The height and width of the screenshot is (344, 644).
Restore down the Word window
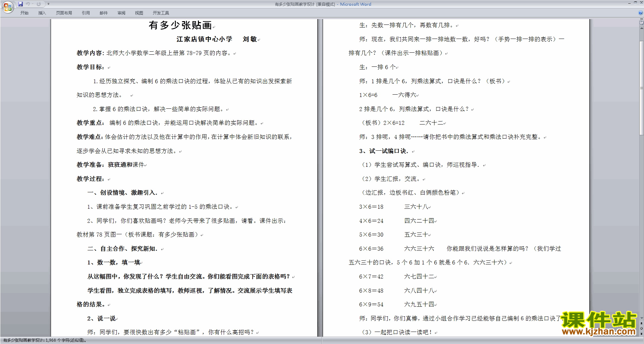pos(635,3)
